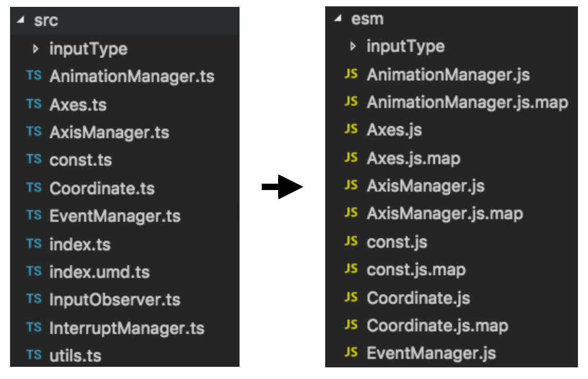Click the JS icon beside const.js
The height and width of the screenshot is (379, 588).
point(351,241)
